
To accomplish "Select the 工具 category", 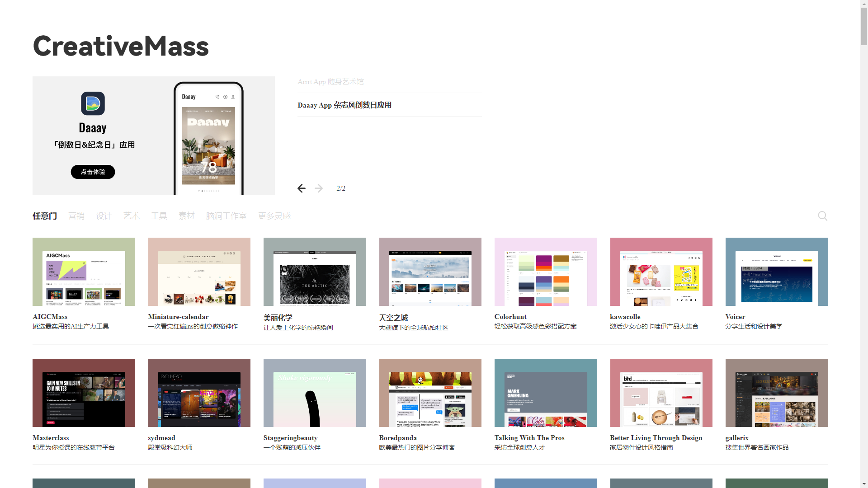I will click(159, 216).
